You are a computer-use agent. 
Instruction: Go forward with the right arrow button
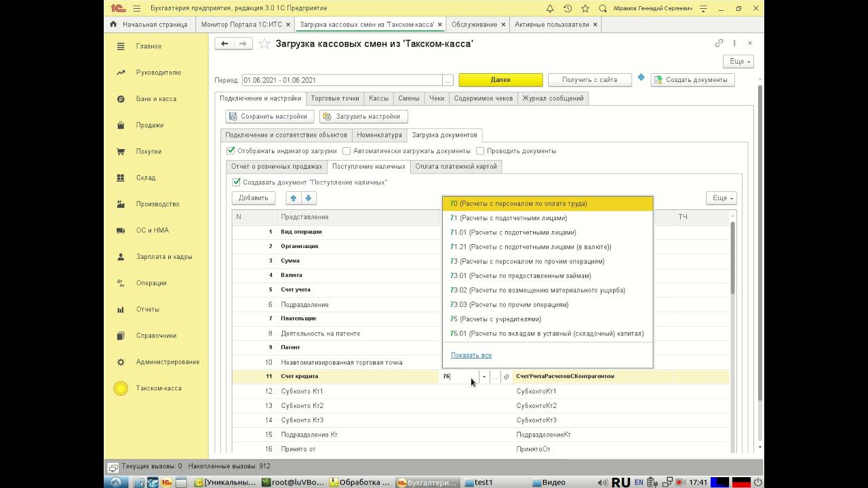243,43
